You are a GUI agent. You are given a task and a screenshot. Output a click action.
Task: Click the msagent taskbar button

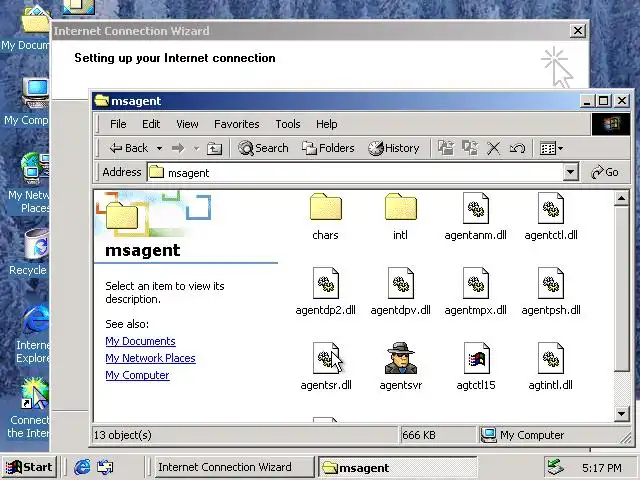tap(398, 468)
